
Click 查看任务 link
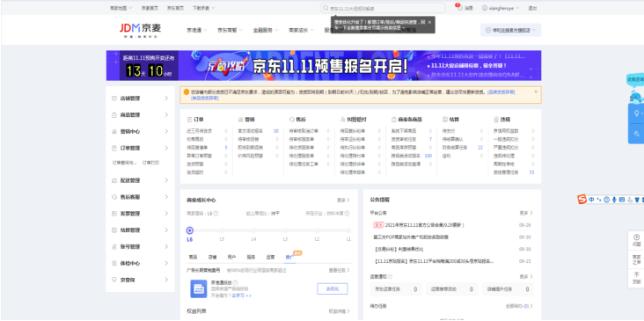tap(340, 271)
